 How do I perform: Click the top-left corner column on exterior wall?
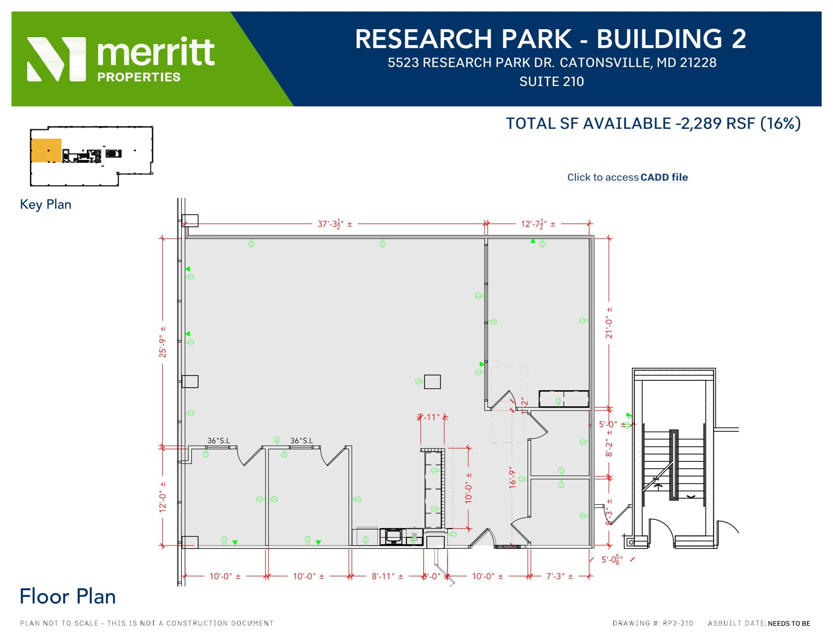tap(190, 220)
